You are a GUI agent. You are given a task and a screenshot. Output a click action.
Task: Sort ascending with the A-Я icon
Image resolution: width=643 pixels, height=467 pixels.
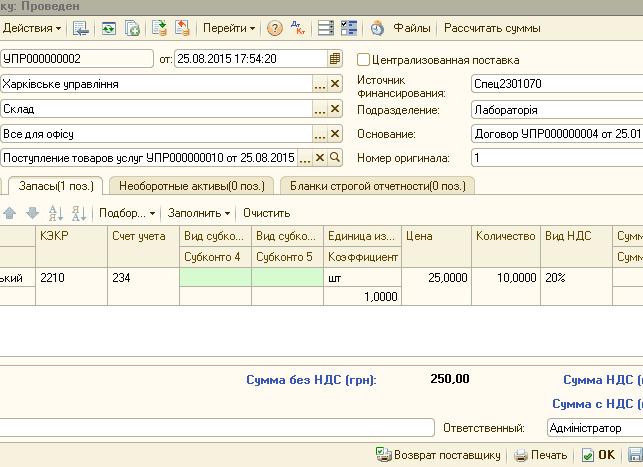coord(56,213)
